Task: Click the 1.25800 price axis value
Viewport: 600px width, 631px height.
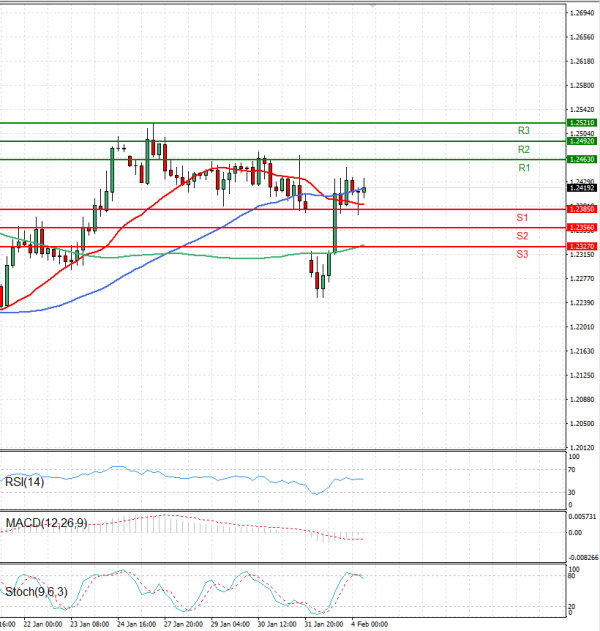Action: coord(582,86)
